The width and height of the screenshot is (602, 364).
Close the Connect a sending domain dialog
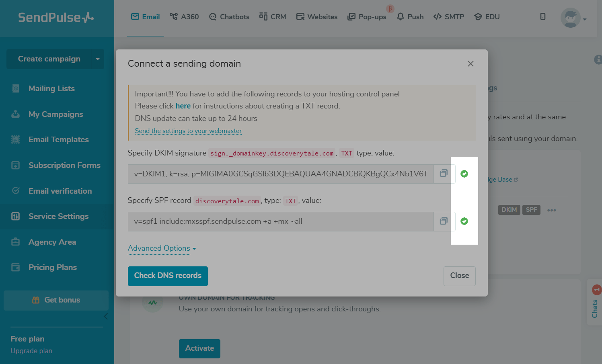point(471,63)
